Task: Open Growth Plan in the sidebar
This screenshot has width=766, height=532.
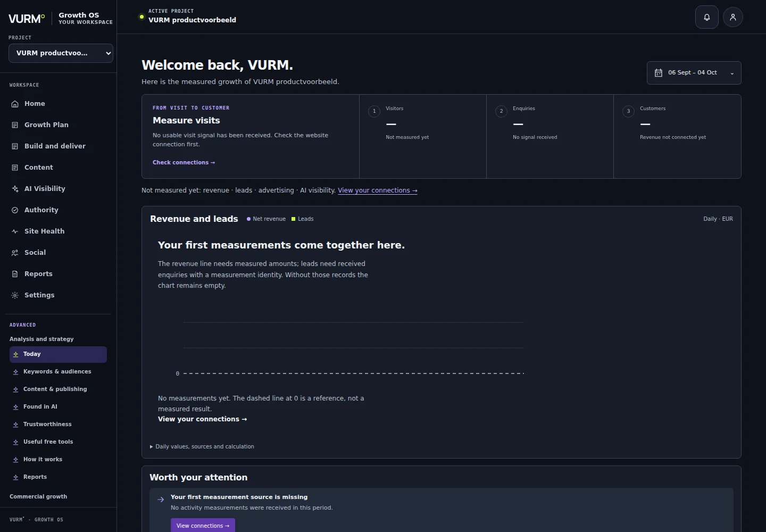Action: 58,125
